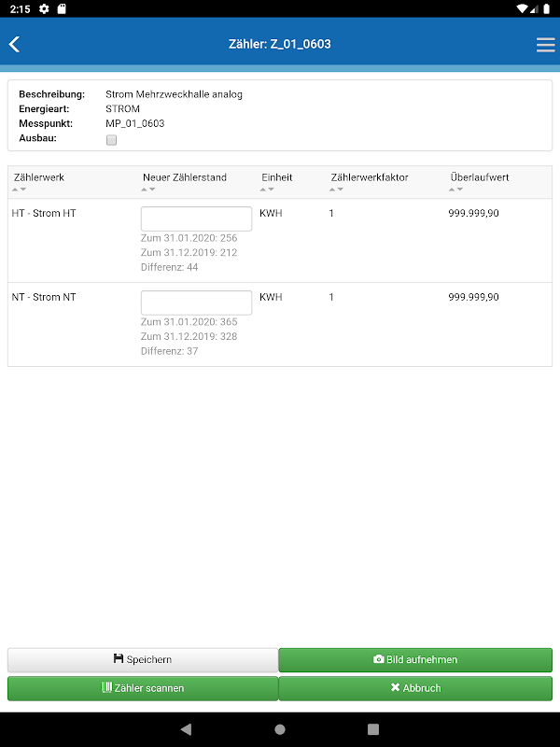This screenshot has width=560, height=747.
Task: Select the HT - Strom HT row label
Action: click(x=44, y=214)
